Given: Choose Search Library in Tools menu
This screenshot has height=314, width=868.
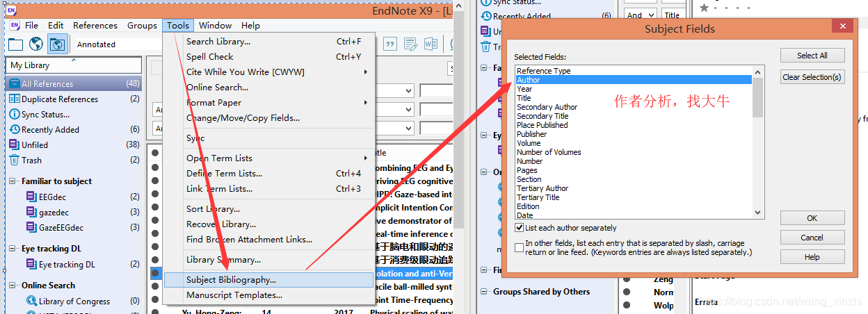Looking at the screenshot, I should [268, 42].
